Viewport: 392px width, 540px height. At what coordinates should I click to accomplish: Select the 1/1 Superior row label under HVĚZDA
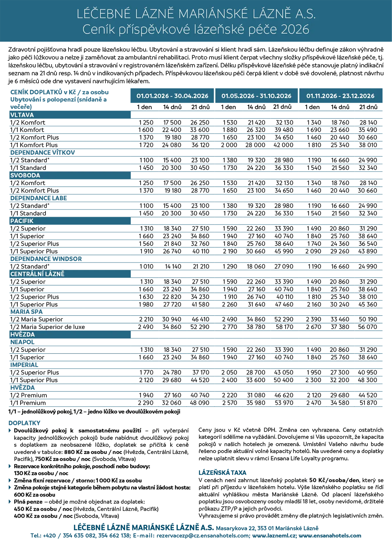coord(27,357)
